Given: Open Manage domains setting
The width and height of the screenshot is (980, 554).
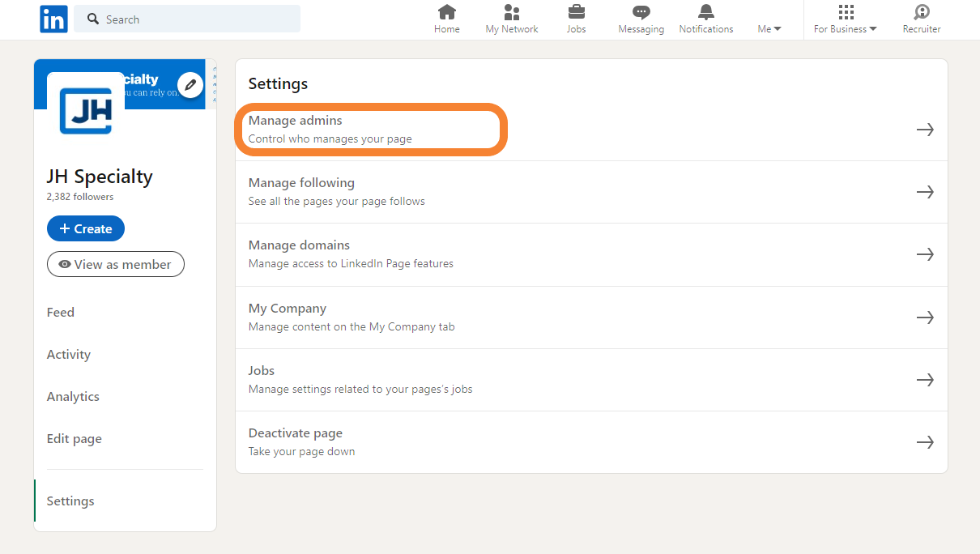Looking at the screenshot, I should tap(591, 254).
